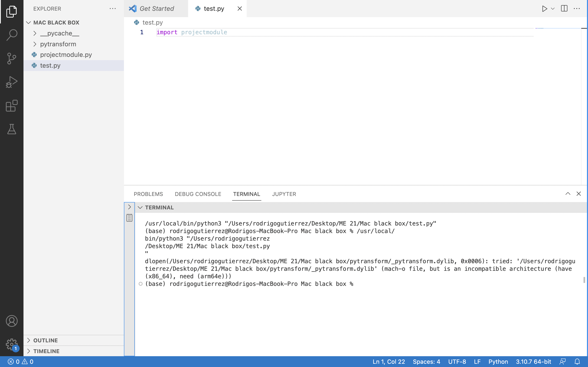This screenshot has width=588, height=367.
Task: Open the Run and Debug view
Action: (11, 82)
